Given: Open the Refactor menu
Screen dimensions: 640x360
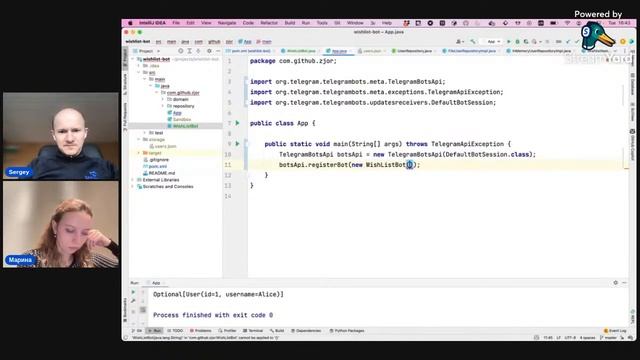Looking at the screenshot, I should pyautogui.click(x=269, y=23).
